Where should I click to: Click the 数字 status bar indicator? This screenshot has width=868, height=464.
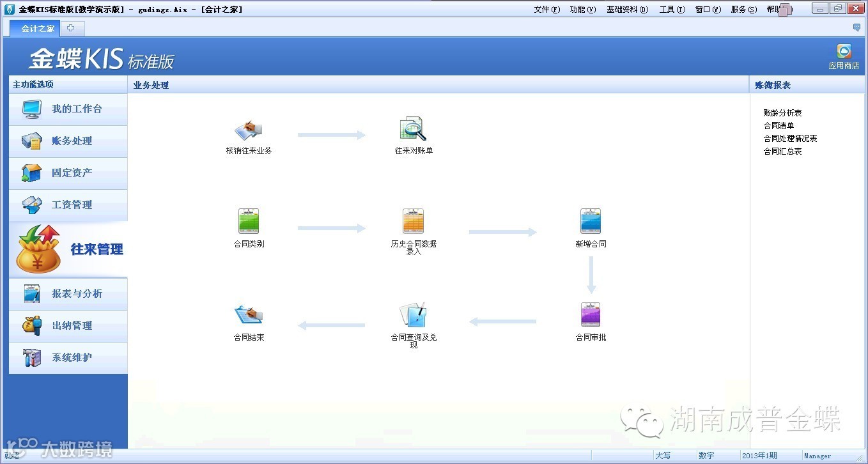[706, 456]
